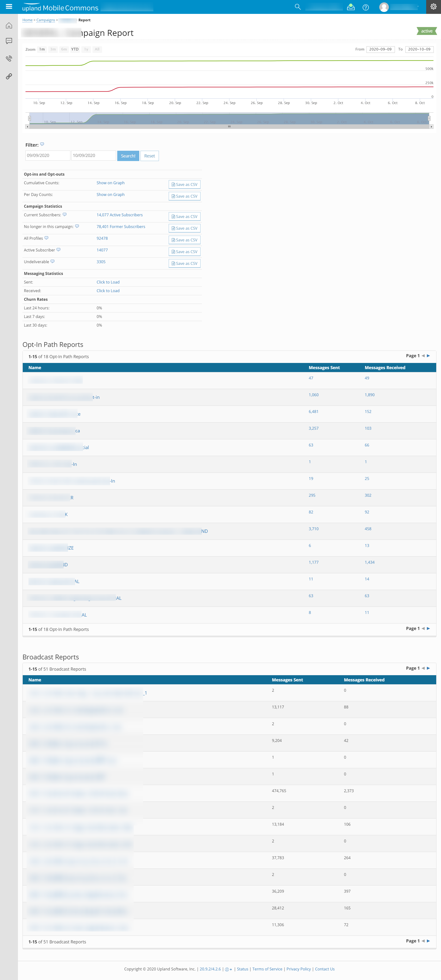Grab the right navigator range handle
Image resolution: width=441 pixels, height=980 pixels.
point(429,118)
